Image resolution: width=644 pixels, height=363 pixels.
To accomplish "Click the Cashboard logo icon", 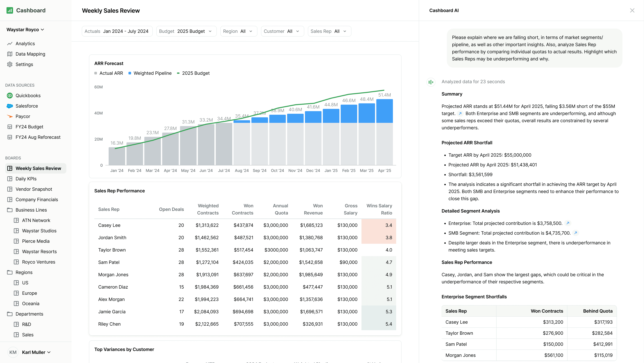I will tap(9, 10).
